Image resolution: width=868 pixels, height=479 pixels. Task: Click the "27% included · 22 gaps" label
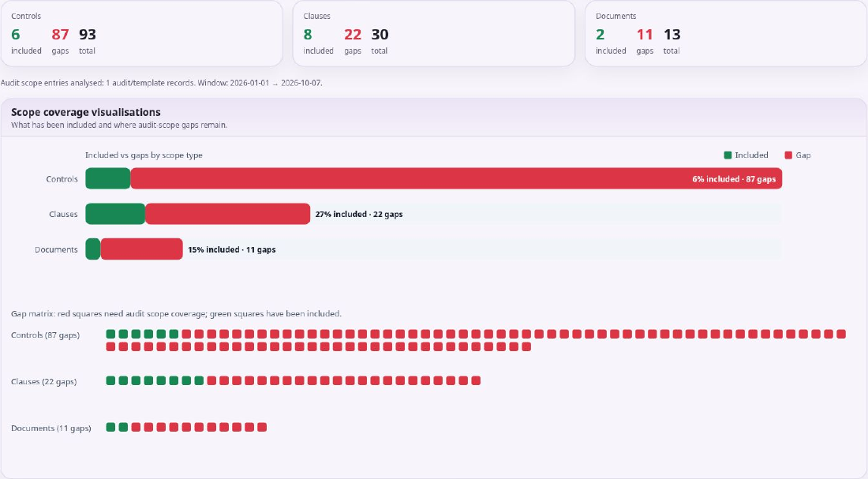coord(359,215)
